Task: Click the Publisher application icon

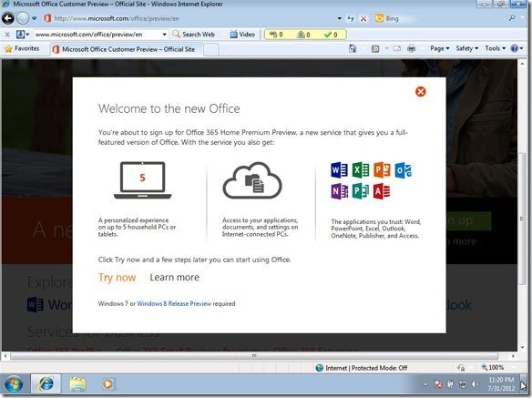Action: [x=361, y=191]
